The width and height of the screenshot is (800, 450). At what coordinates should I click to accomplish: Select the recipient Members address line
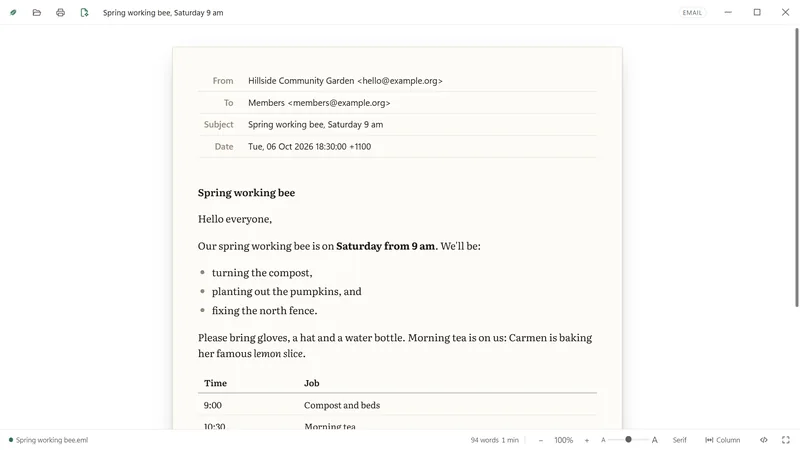tap(319, 103)
